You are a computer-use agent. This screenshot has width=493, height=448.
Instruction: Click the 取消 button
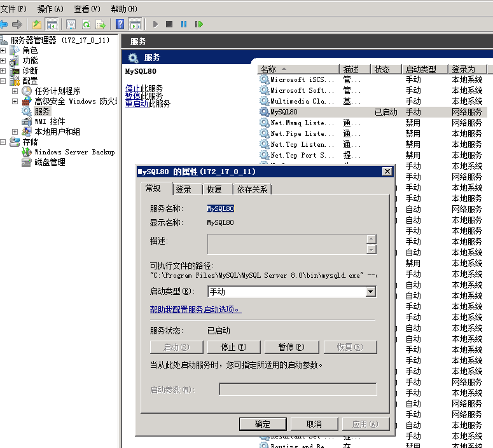click(314, 424)
